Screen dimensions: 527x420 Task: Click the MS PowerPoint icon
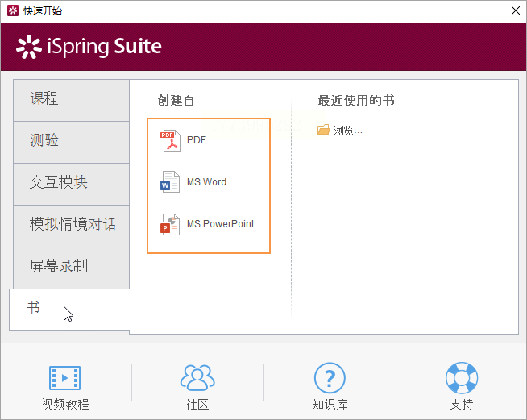pos(170,224)
